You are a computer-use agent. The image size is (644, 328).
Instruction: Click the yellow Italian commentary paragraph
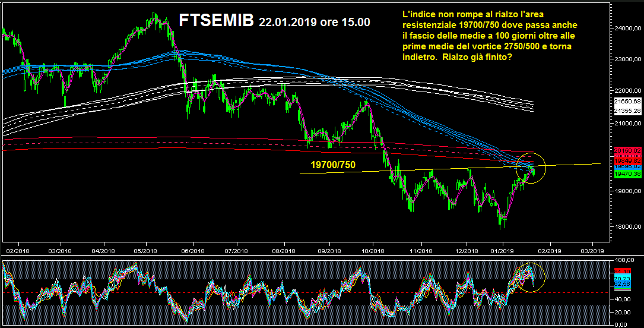click(490, 36)
